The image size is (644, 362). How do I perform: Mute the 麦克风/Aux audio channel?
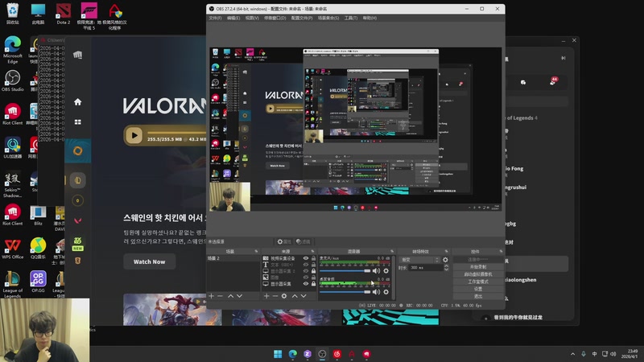tap(376, 271)
